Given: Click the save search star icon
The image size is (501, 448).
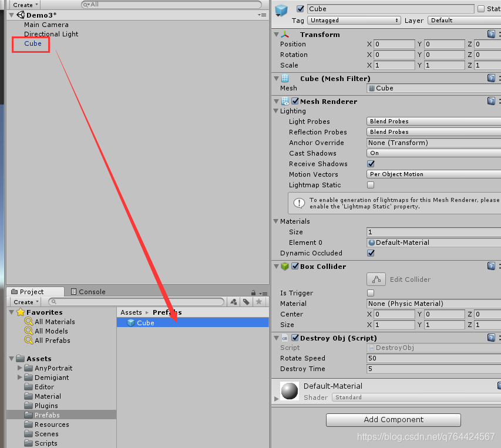Looking at the screenshot, I should click(x=258, y=302).
